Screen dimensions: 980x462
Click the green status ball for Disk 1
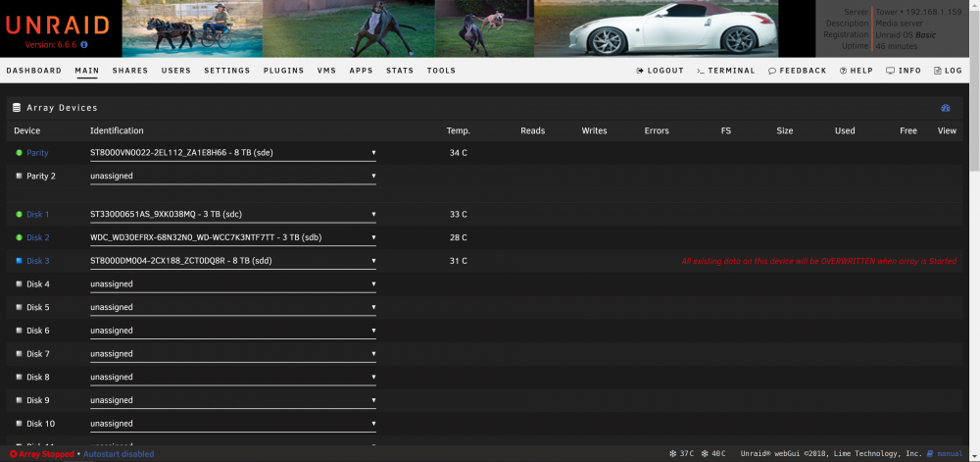19,215
